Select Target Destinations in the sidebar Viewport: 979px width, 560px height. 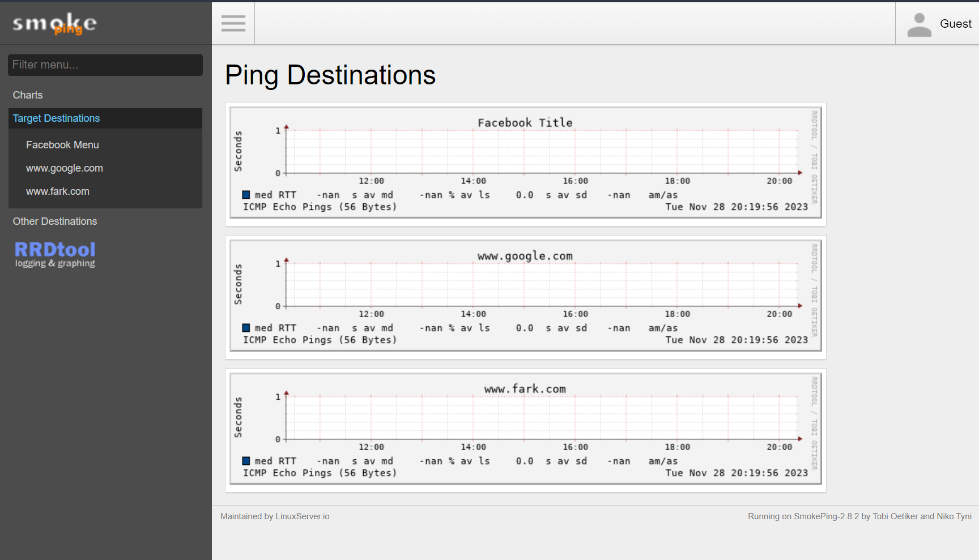pyautogui.click(x=105, y=118)
